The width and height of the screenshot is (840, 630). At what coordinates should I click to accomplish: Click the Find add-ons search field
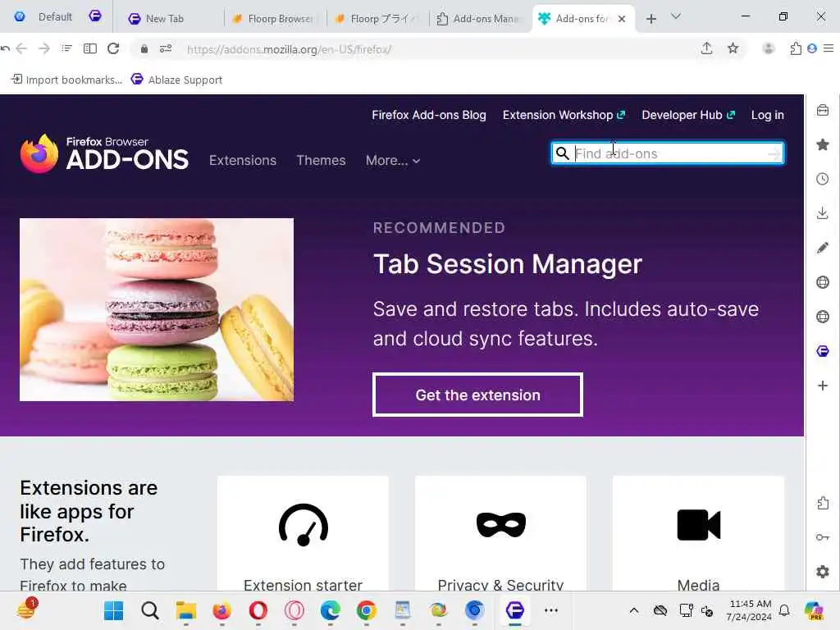668,153
